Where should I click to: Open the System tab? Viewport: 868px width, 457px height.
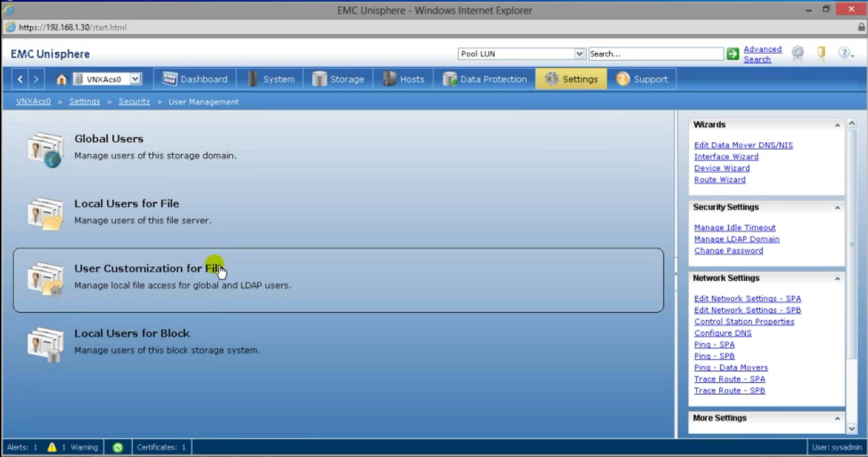(271, 79)
